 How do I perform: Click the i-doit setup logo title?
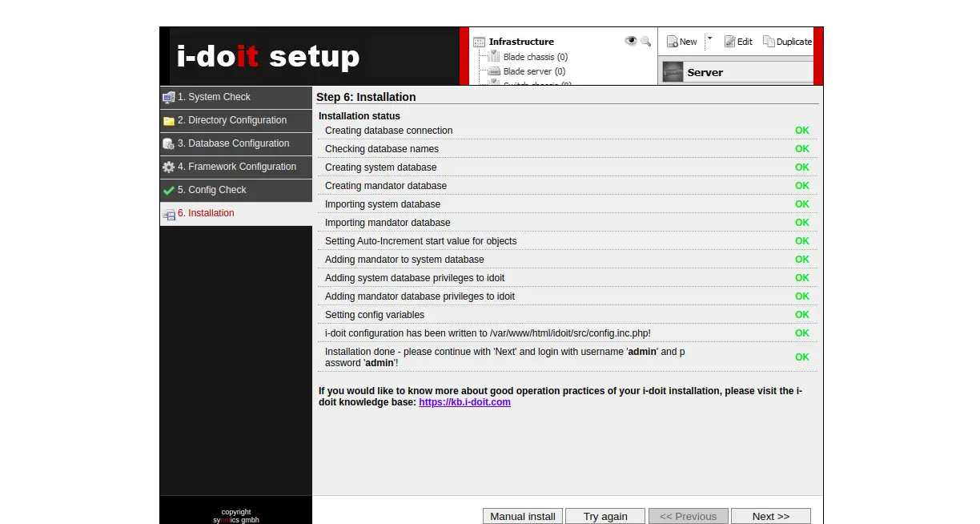tap(268, 56)
